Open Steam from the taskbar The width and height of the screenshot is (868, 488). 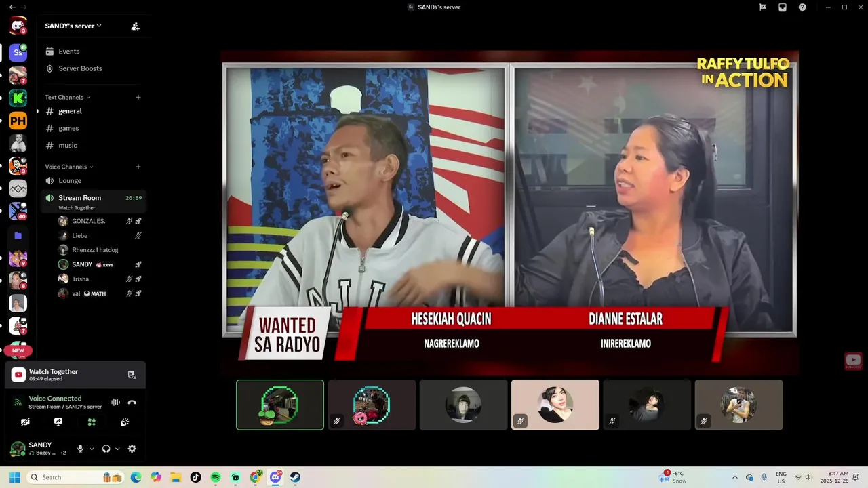click(295, 477)
